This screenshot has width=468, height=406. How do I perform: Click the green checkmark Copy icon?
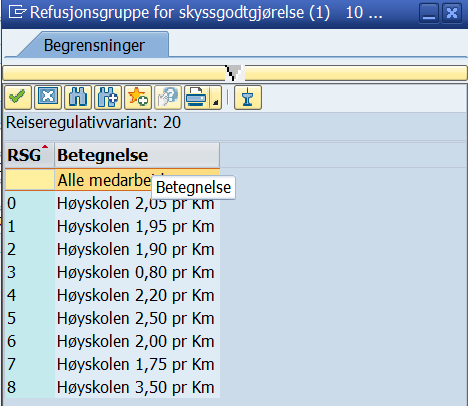(18, 97)
